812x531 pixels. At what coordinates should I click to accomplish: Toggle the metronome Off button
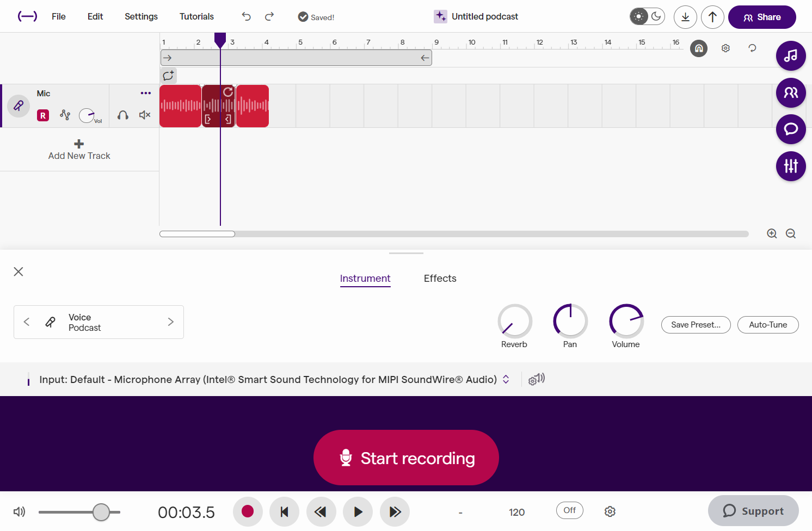570,510
